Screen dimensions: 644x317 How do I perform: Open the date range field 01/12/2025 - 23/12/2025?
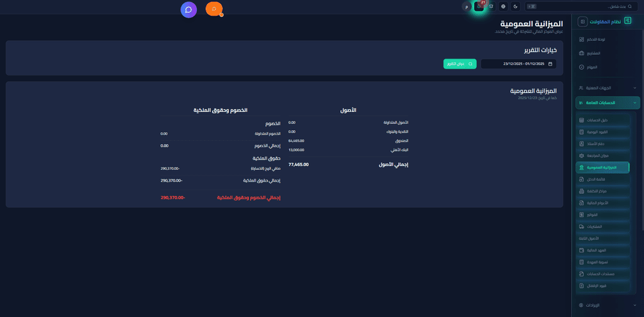coord(518,64)
